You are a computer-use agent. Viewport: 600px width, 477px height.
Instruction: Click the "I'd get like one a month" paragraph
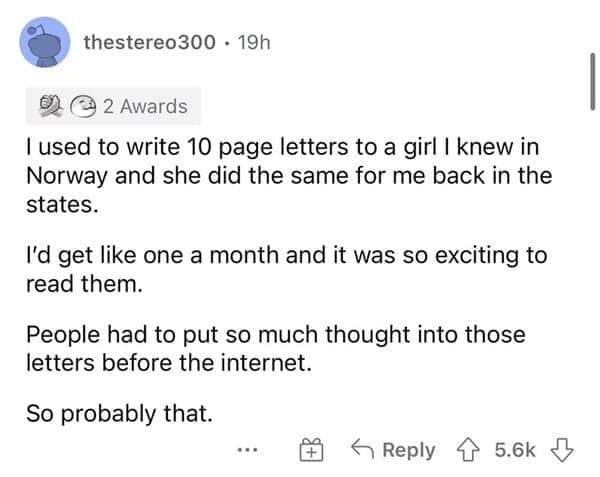pyautogui.click(x=286, y=268)
